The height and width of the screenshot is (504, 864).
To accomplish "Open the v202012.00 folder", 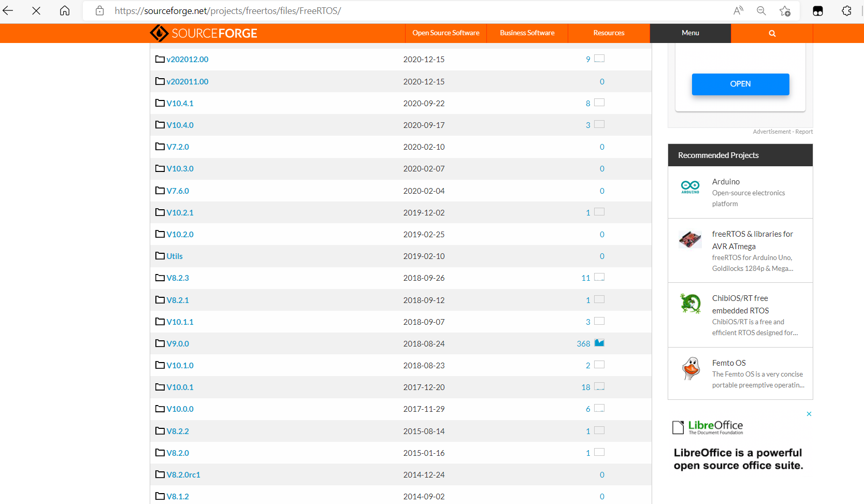I will pyautogui.click(x=187, y=60).
